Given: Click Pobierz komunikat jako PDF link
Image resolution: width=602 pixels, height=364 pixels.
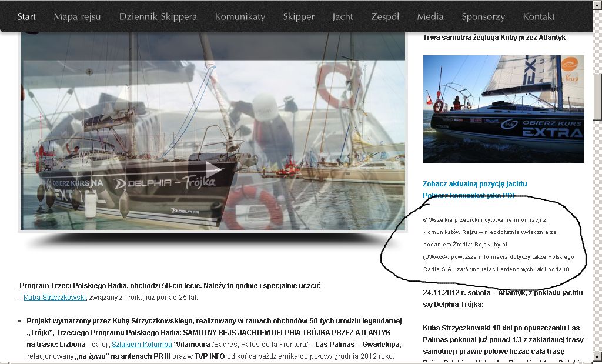Looking at the screenshot, I should pos(469,195).
